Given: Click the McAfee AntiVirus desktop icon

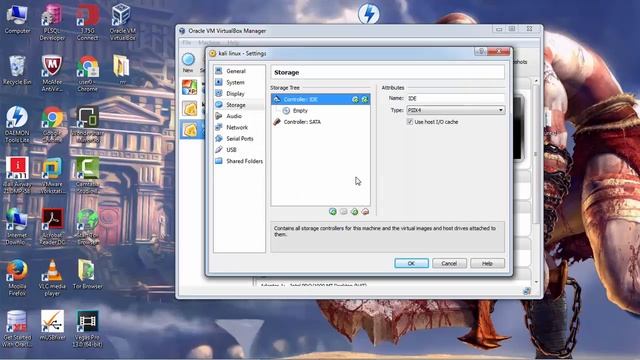Looking at the screenshot, I should pyautogui.click(x=52, y=73).
